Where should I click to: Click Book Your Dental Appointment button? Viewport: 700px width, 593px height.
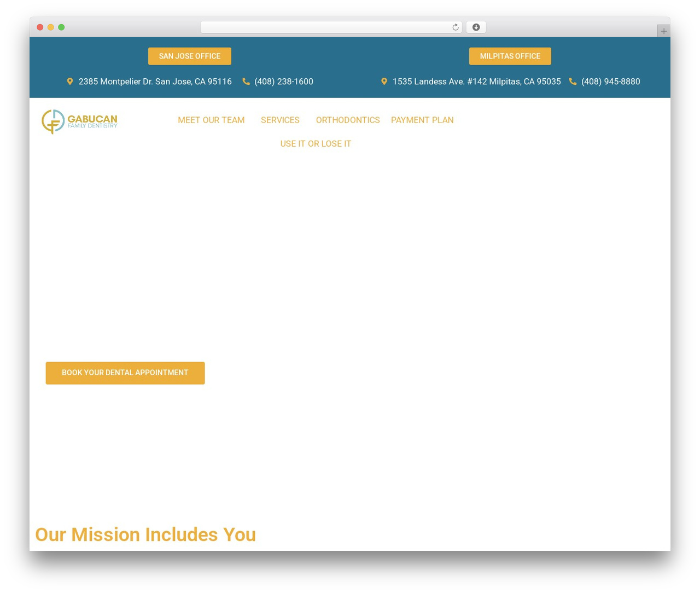[x=125, y=373]
